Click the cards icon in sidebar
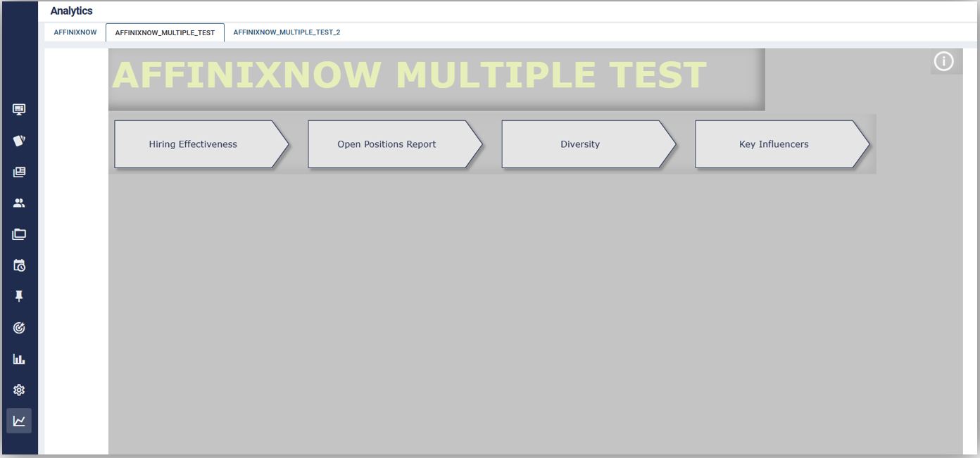Screen dimensions: 980x458 [19, 141]
